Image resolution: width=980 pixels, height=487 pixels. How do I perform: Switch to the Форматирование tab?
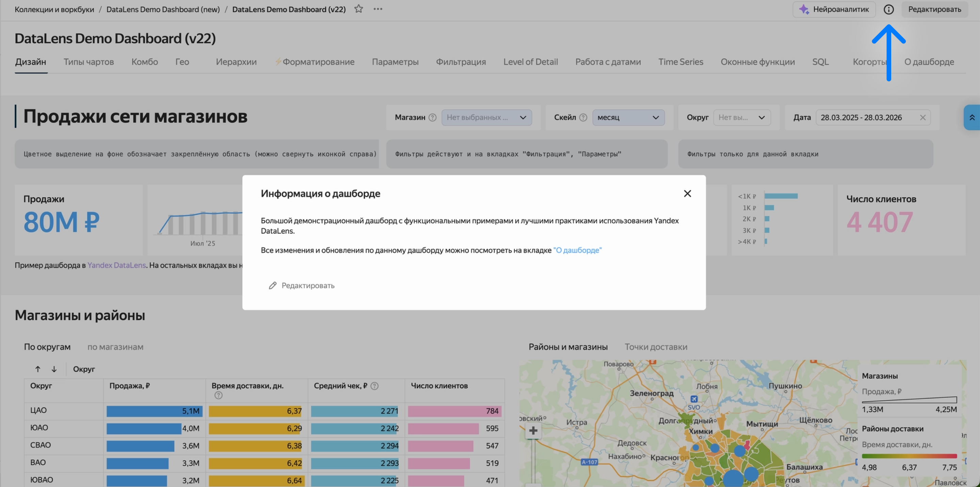pyautogui.click(x=315, y=62)
